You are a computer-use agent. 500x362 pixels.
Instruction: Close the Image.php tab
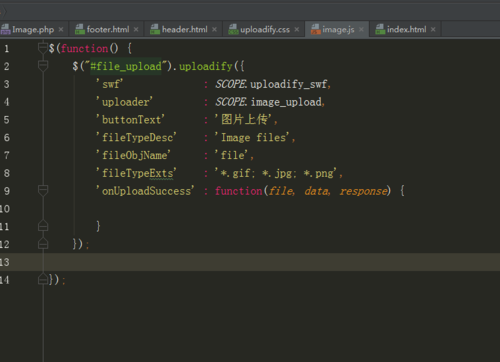coord(61,29)
